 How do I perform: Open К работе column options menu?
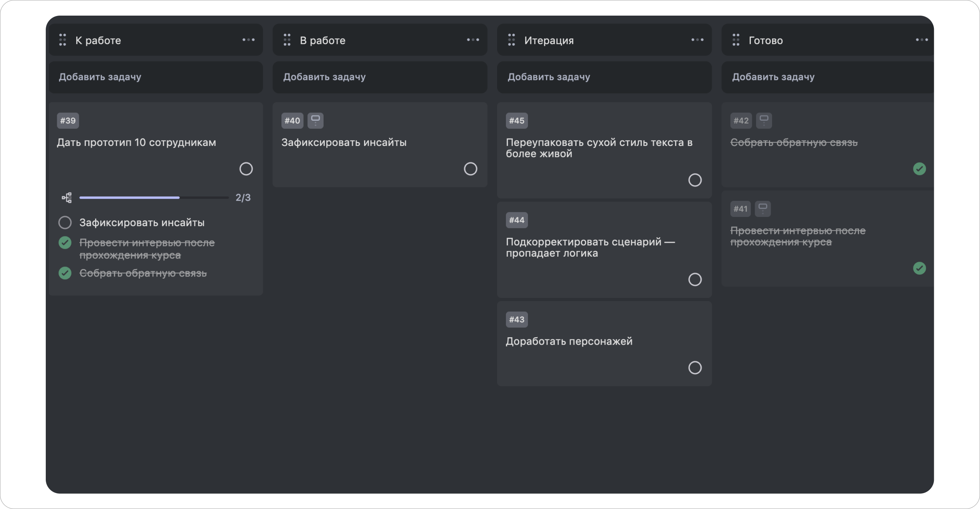[x=248, y=40]
